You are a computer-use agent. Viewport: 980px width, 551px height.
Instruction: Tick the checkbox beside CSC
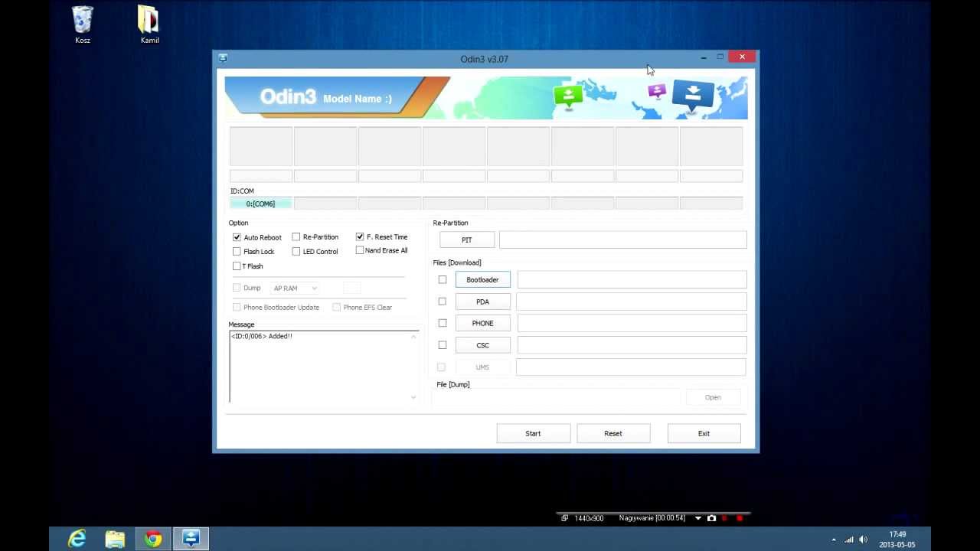443,345
